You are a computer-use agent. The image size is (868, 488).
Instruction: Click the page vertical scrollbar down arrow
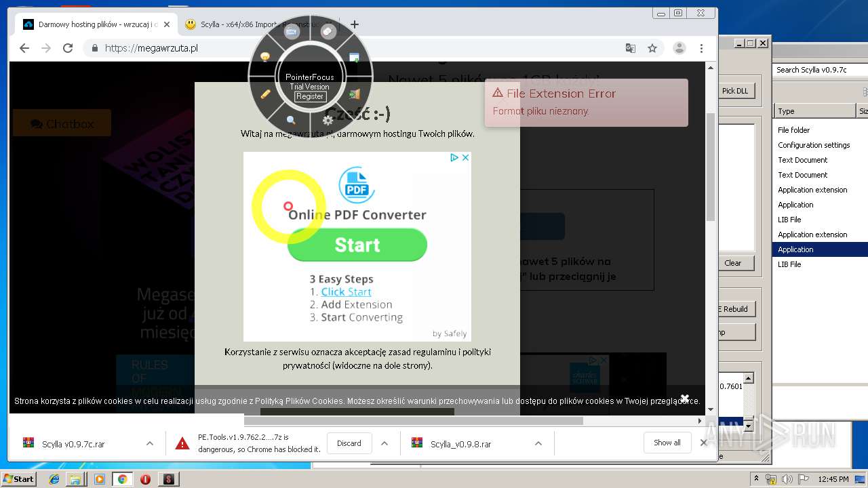pyautogui.click(x=711, y=409)
